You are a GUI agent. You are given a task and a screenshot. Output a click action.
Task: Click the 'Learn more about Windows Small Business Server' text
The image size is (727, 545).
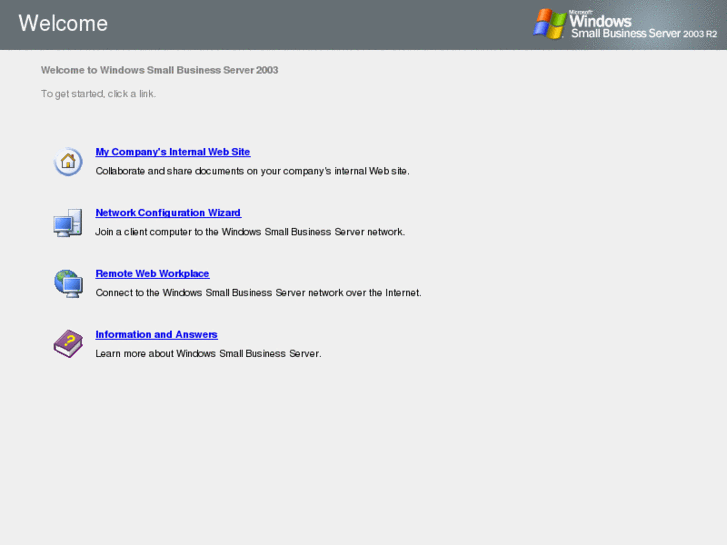point(208,353)
